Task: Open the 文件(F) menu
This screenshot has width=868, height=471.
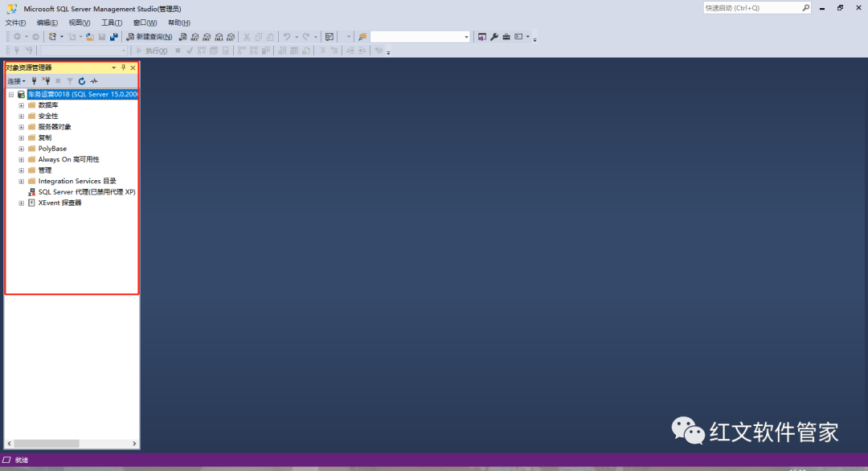Action: click(x=15, y=23)
